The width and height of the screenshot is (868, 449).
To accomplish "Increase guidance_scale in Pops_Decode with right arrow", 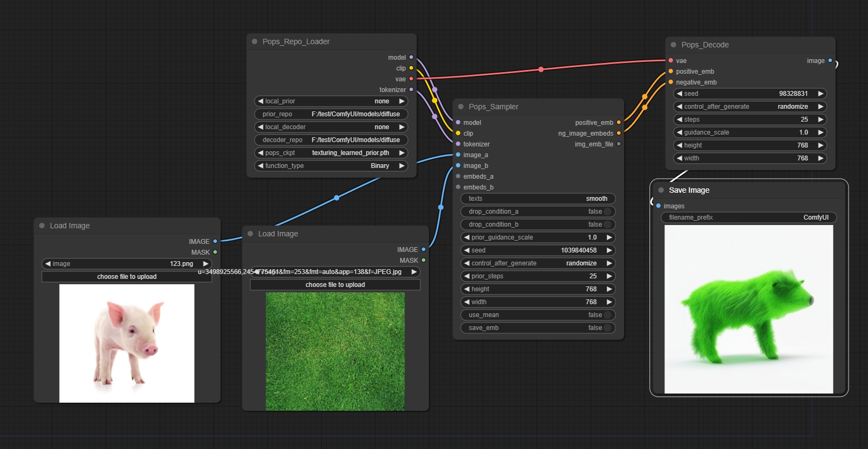I will pos(821,132).
